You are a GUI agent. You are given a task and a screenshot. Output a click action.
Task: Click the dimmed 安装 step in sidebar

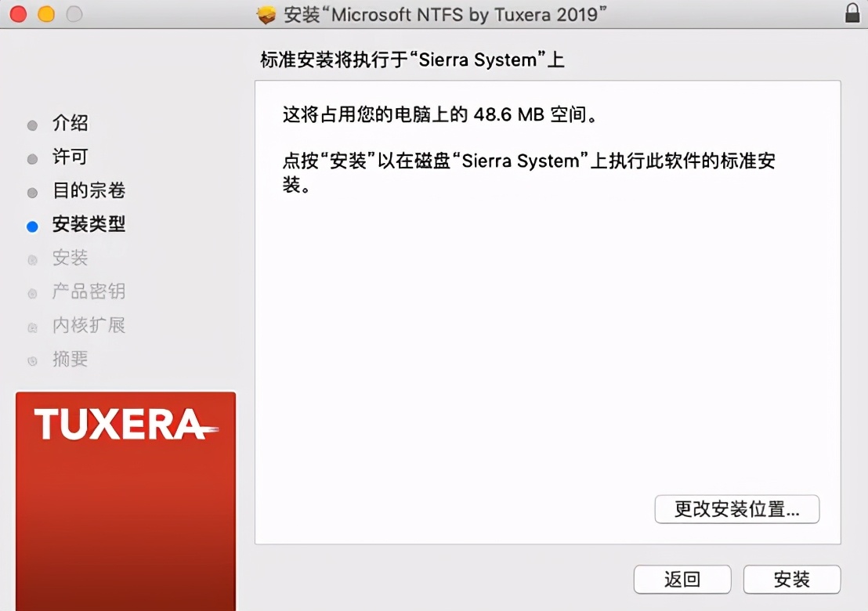click(x=71, y=258)
